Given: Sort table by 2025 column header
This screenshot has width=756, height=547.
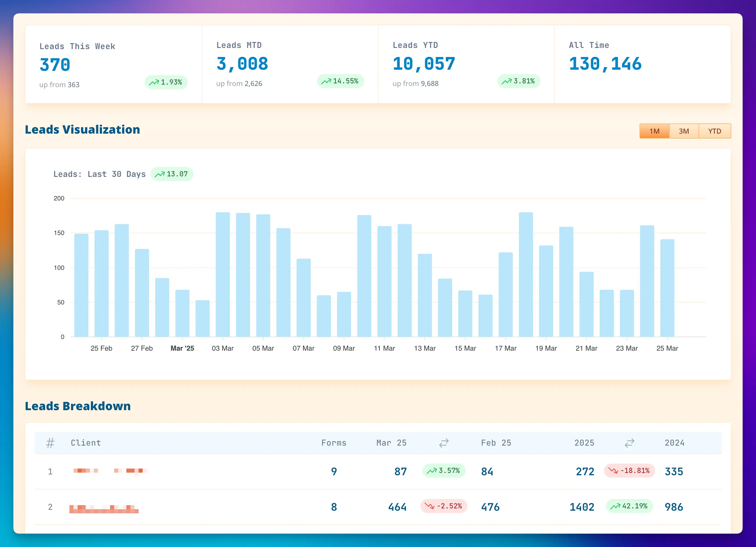Looking at the screenshot, I should [584, 443].
